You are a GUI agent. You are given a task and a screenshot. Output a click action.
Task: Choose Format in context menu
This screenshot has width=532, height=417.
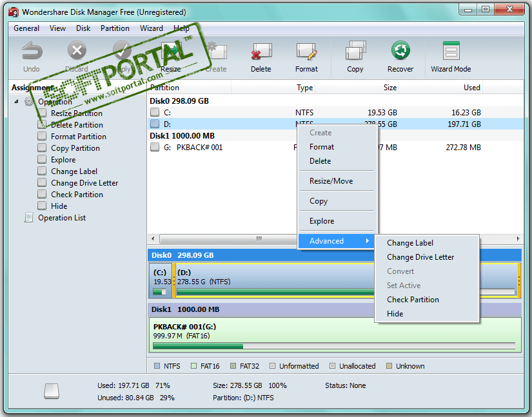(x=337, y=147)
